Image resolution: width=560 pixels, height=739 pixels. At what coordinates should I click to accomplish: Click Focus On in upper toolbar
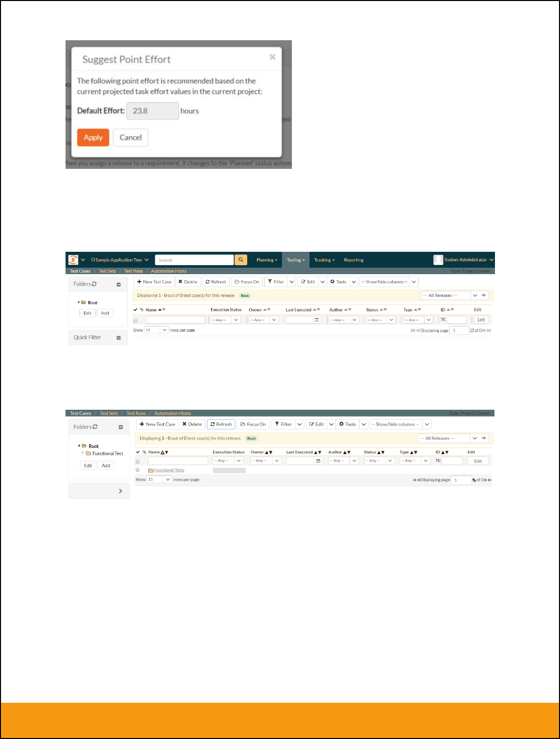click(247, 282)
